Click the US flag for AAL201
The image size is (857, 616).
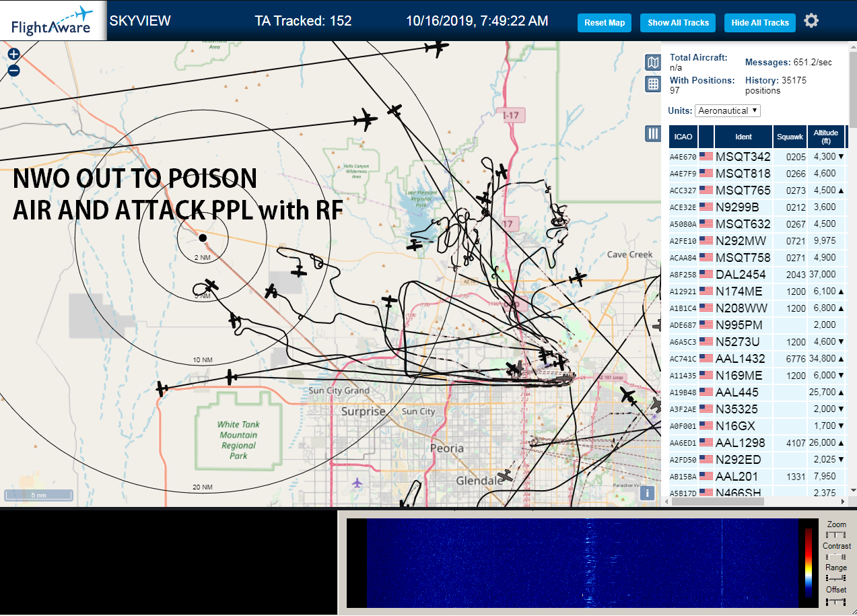pos(706,476)
